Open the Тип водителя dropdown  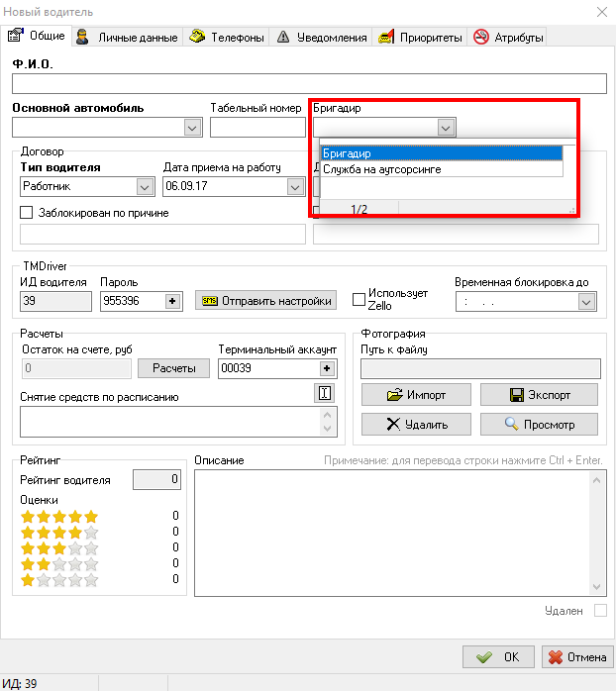pyautogui.click(x=146, y=186)
